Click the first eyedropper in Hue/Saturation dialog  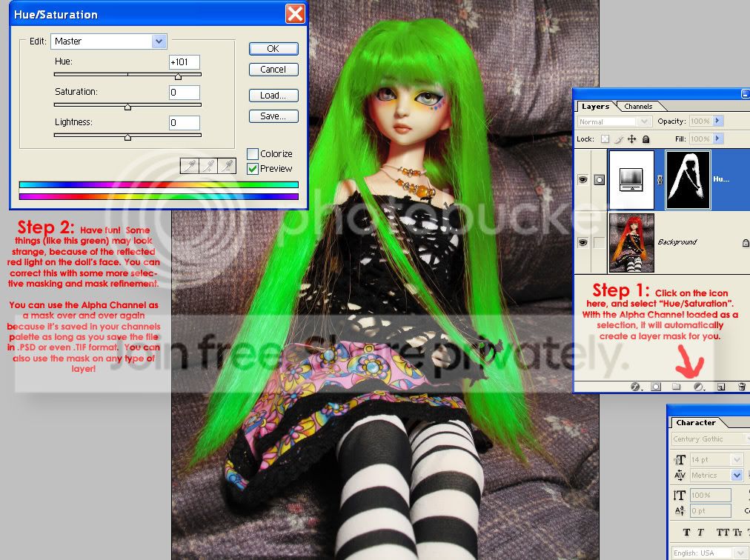point(190,166)
